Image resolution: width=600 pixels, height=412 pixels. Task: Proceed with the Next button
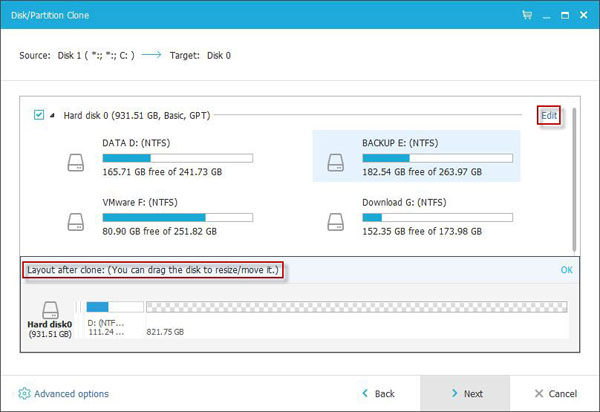pyautogui.click(x=465, y=394)
